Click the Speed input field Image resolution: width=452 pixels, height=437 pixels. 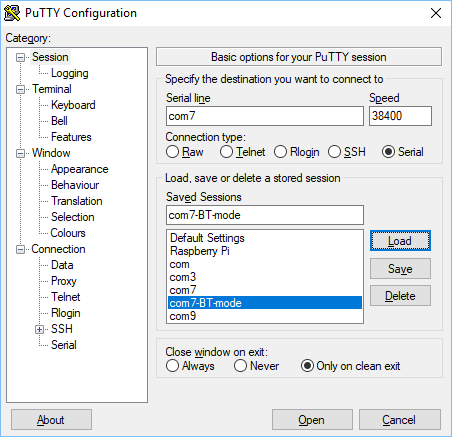click(400, 116)
